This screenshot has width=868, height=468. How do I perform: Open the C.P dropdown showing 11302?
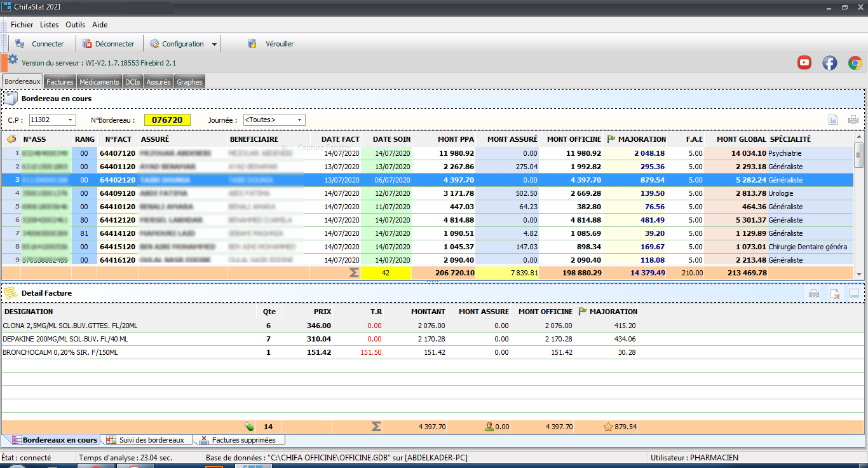(x=70, y=120)
